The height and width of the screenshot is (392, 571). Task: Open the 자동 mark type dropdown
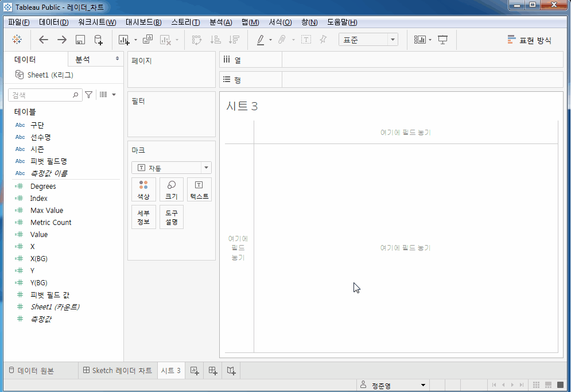coord(172,168)
